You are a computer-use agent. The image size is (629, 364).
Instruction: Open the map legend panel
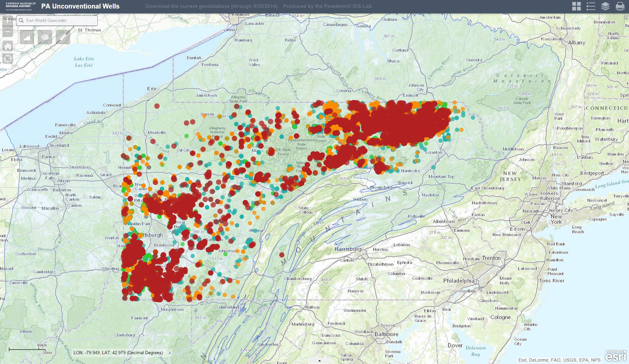(x=591, y=6)
